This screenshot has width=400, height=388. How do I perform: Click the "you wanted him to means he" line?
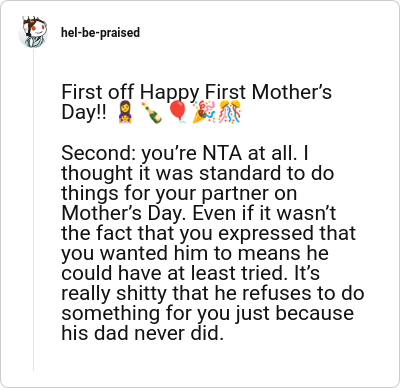pyautogui.click(x=195, y=253)
